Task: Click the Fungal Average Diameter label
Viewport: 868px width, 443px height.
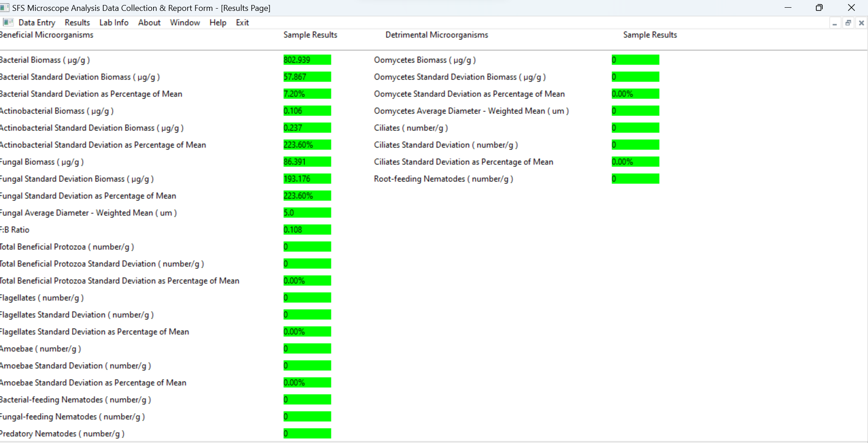Action: pyautogui.click(x=88, y=213)
